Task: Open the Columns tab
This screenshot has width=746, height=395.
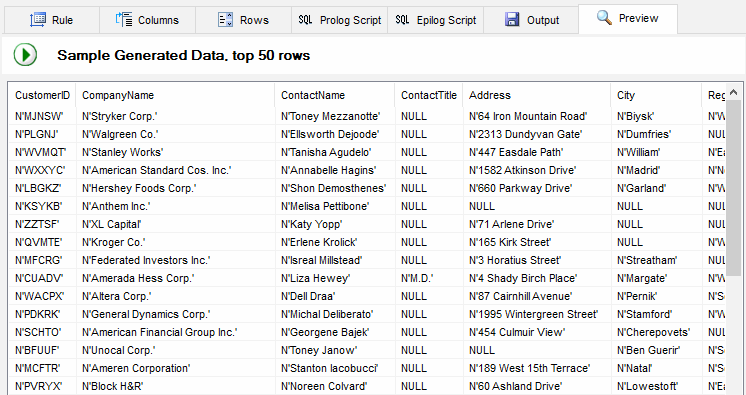Action: (147, 20)
